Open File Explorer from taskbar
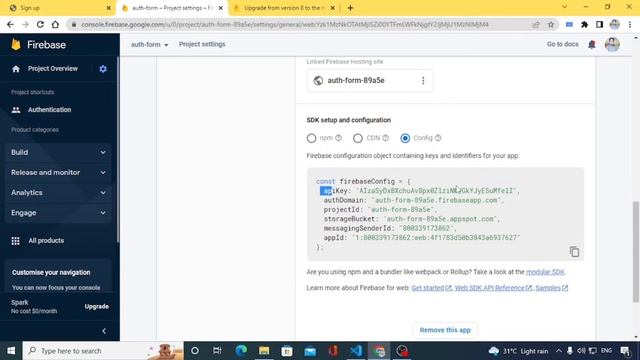 pyautogui.click(x=264, y=351)
